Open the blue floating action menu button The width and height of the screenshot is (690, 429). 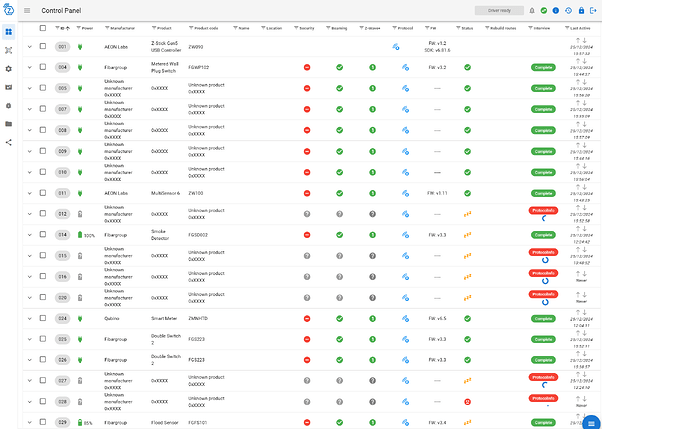pos(591,423)
